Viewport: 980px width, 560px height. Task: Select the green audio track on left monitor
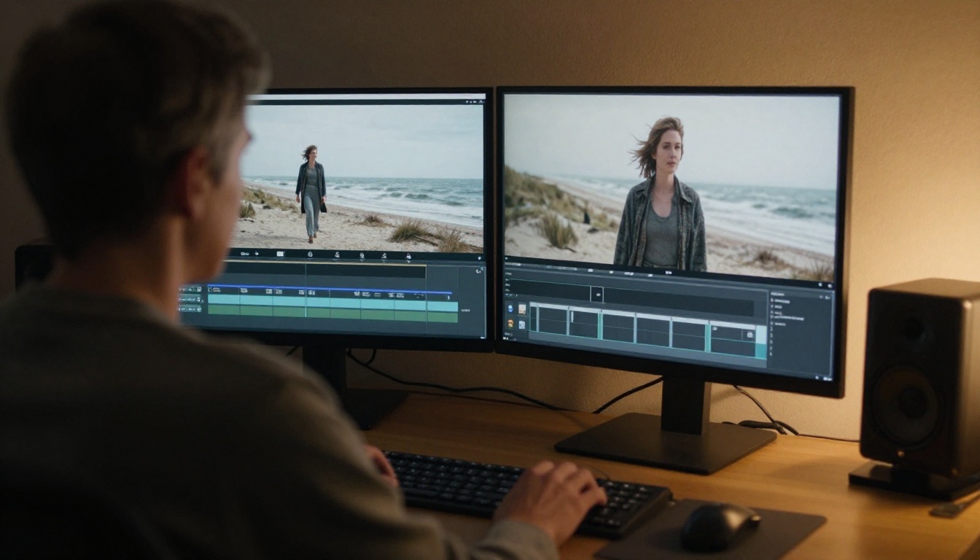(332, 314)
